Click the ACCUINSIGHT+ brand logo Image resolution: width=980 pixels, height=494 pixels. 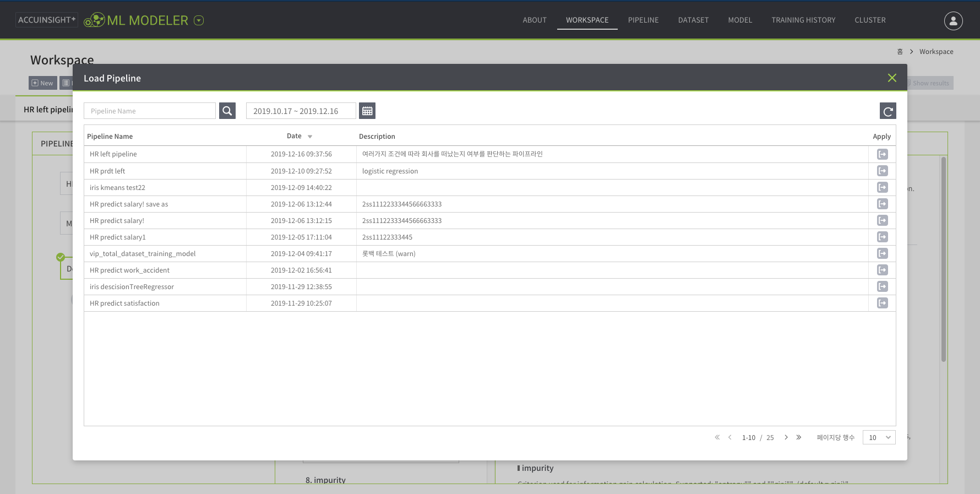[x=47, y=20]
